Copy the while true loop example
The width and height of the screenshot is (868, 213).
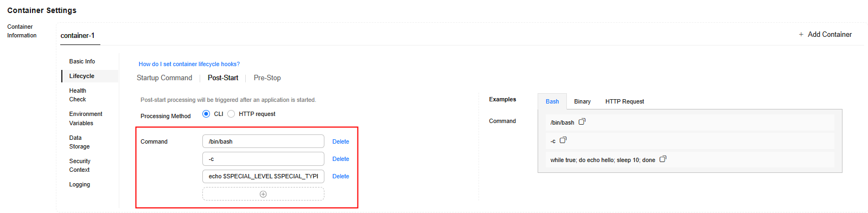pyautogui.click(x=662, y=159)
